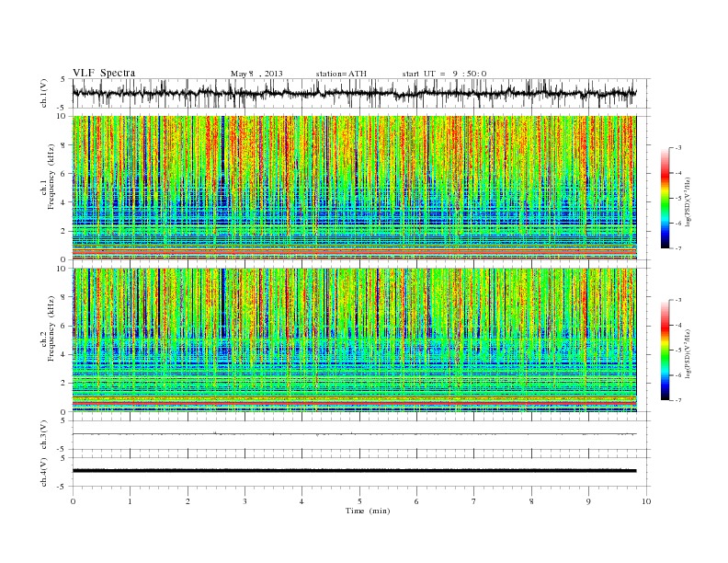Click the "ch.3(V)" axis label
The image size is (728, 563).
point(44,435)
